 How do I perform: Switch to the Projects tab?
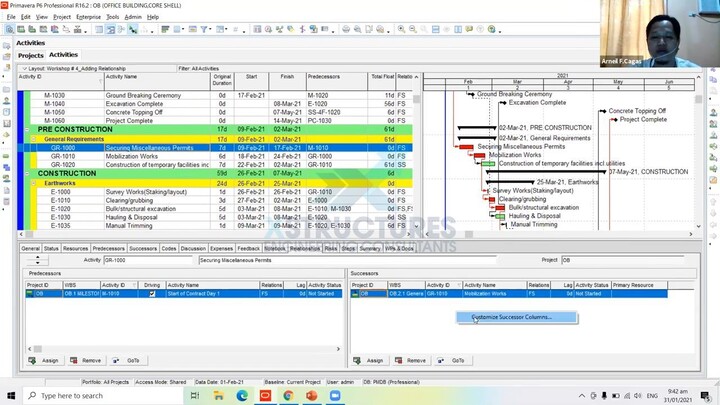click(x=31, y=55)
